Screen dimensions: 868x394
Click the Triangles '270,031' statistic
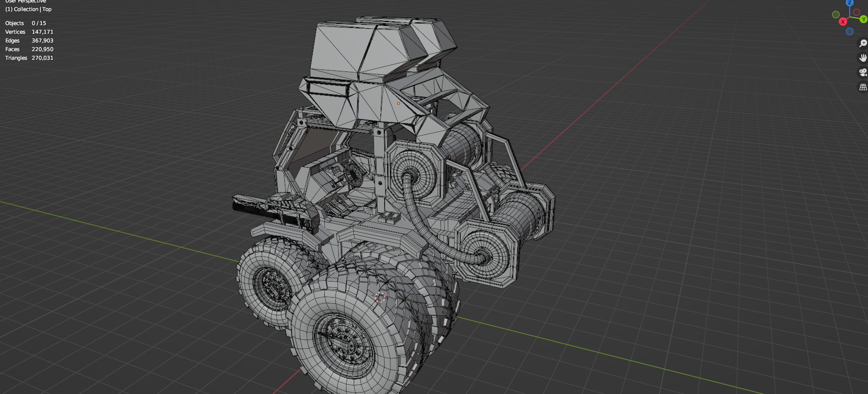[x=42, y=58]
